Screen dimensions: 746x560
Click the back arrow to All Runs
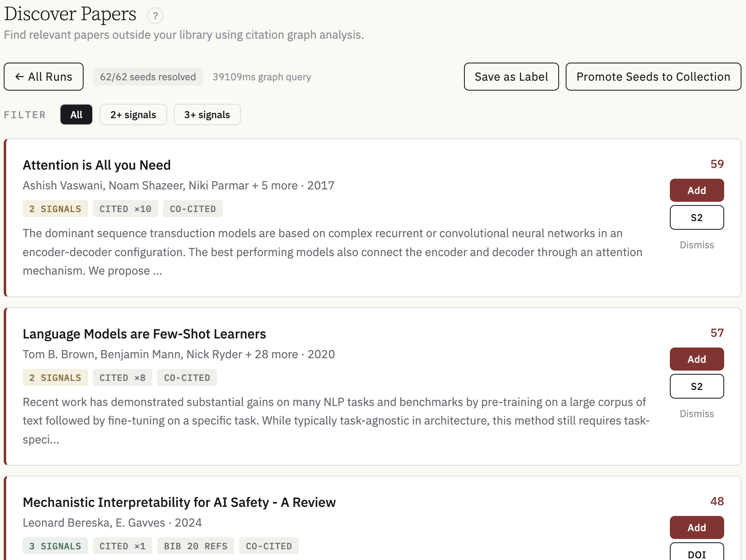(x=43, y=77)
